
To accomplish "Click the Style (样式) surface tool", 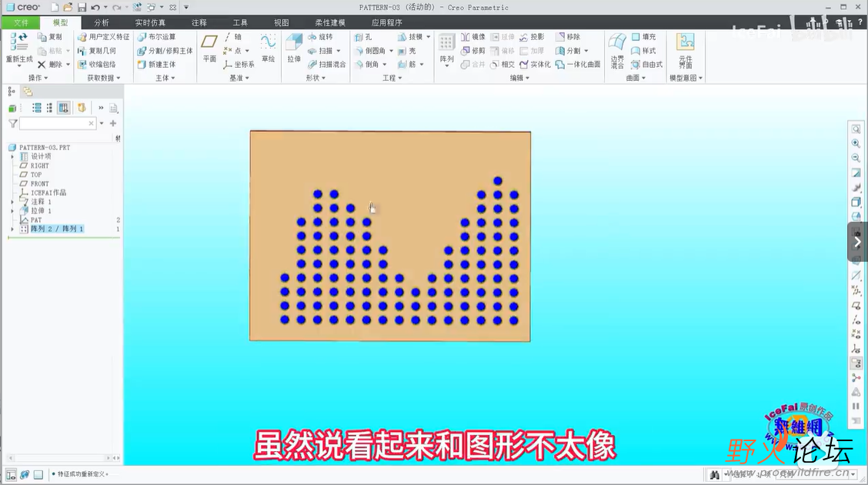I will click(644, 50).
